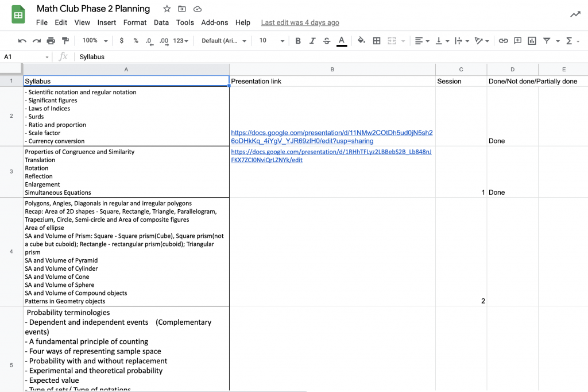
Task: Select column A header
Action: pyautogui.click(x=126, y=70)
